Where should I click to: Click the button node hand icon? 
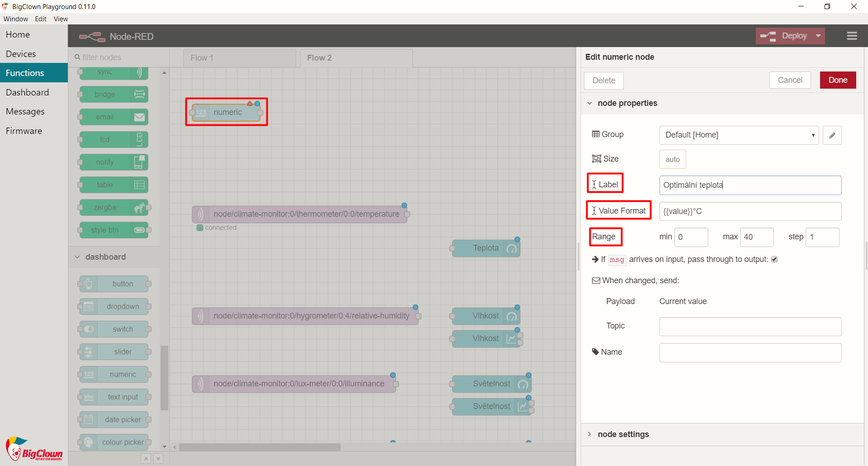(x=89, y=284)
